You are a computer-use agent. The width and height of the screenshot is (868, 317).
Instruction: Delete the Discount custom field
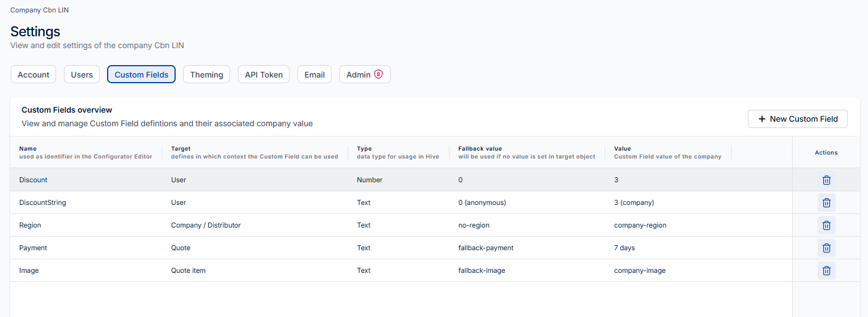coord(826,180)
